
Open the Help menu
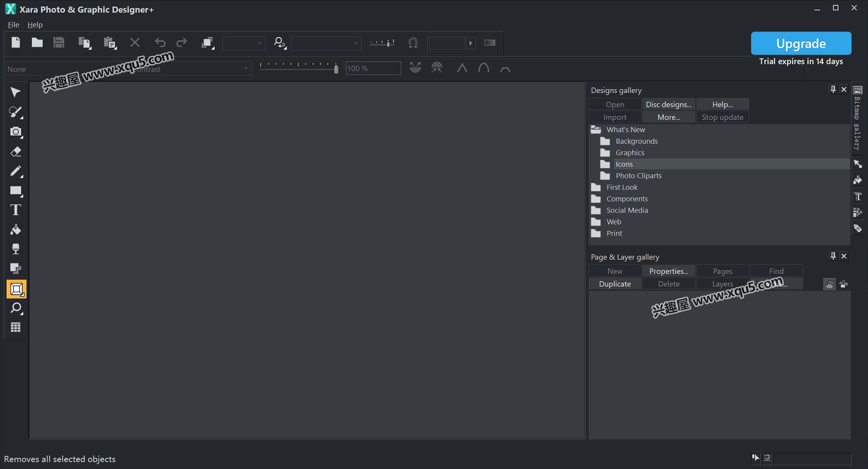pos(35,25)
